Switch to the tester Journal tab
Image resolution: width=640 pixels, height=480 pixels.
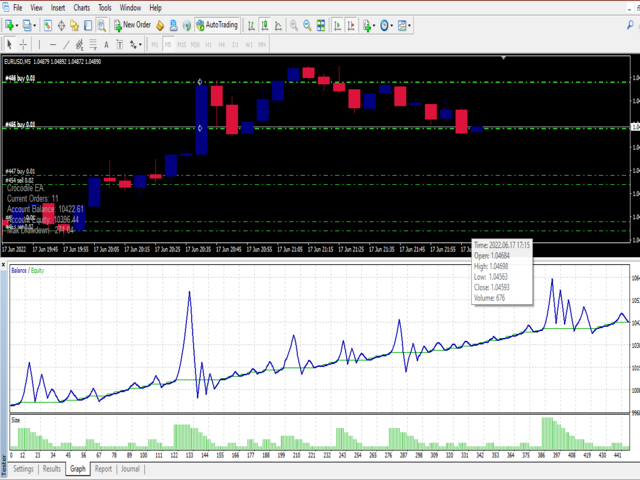[x=130, y=469]
